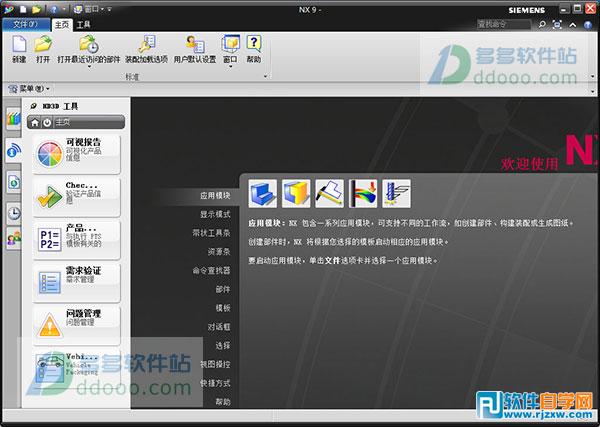Expand dropdown under recently opened parts

tap(89, 67)
